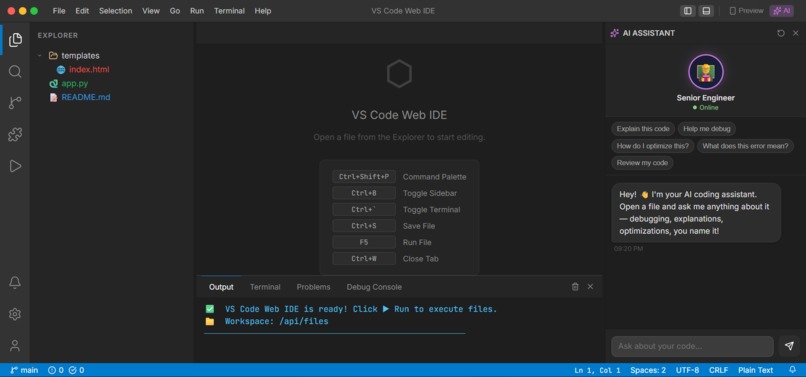Toggle the bottom panel layout icon
This screenshot has height=377, width=806.
(706, 11)
